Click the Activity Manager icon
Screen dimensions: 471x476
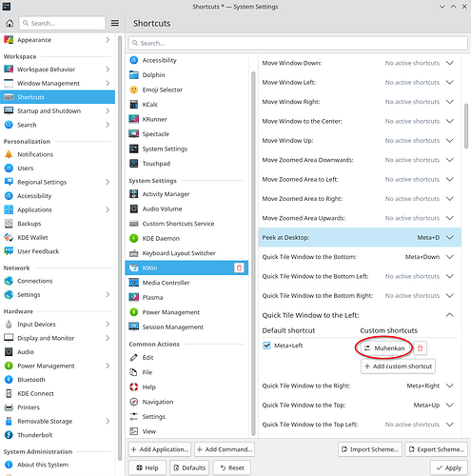point(134,194)
